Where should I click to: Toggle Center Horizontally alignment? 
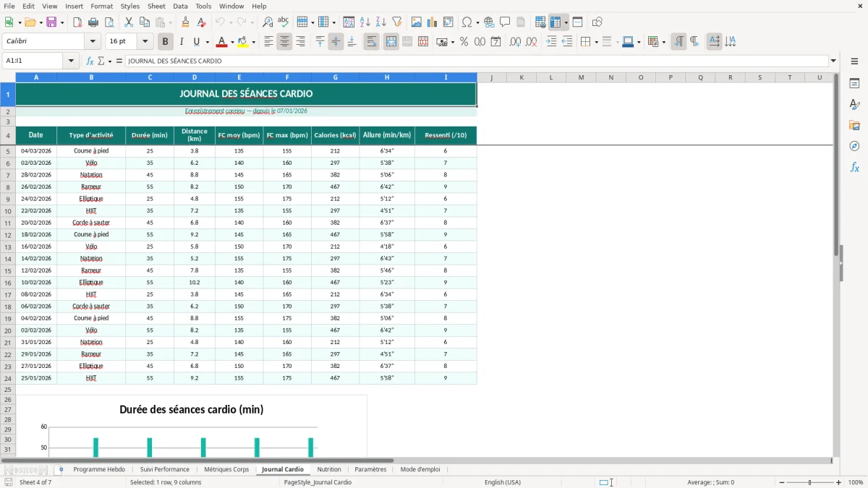click(x=284, y=42)
